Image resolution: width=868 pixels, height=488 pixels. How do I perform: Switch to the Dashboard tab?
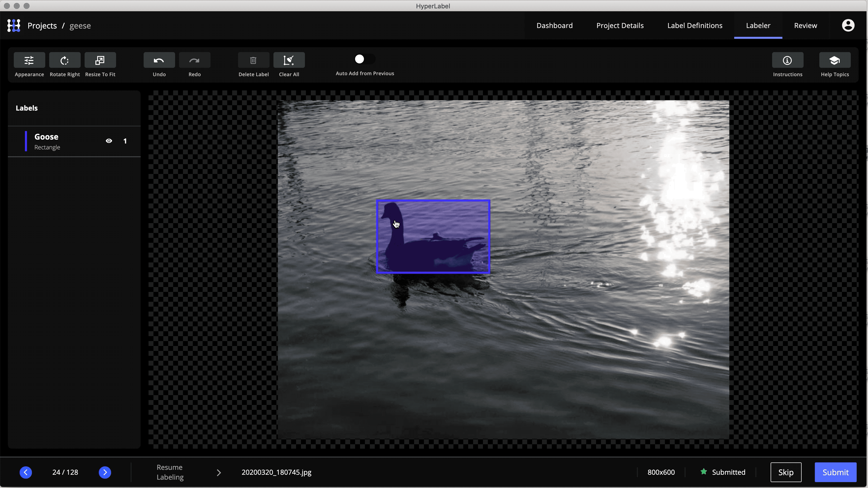(x=554, y=26)
